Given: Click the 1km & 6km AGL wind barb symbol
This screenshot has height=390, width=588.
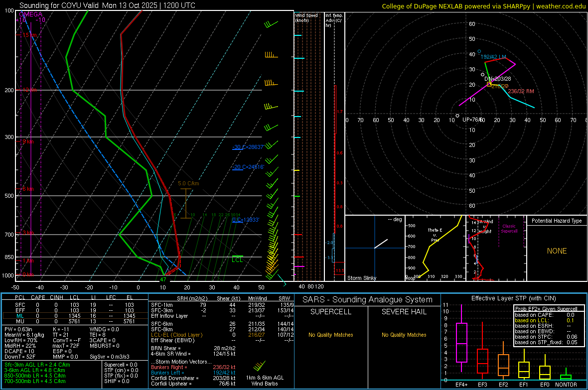Looking at the screenshot, I should pos(260,366).
